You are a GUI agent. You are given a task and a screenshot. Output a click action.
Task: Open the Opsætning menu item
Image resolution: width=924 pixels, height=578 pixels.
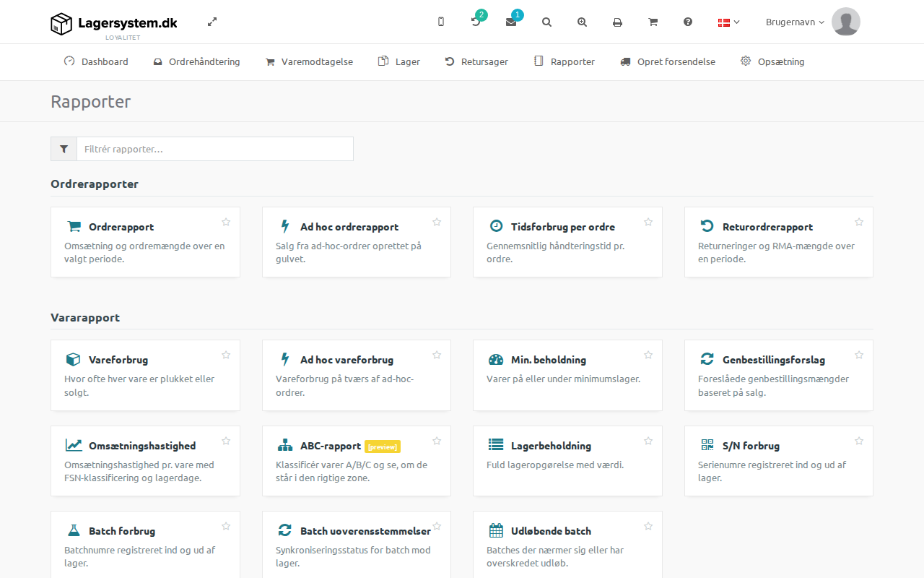click(x=772, y=62)
